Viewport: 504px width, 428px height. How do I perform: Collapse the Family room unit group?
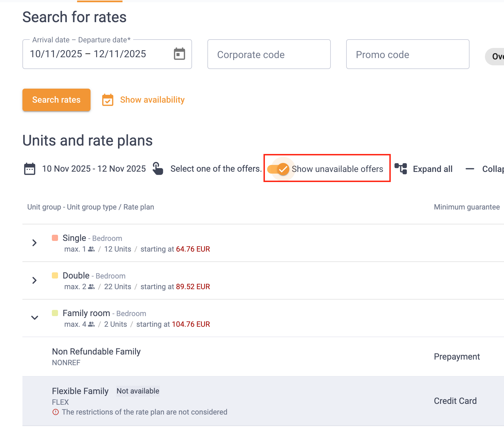click(x=34, y=318)
